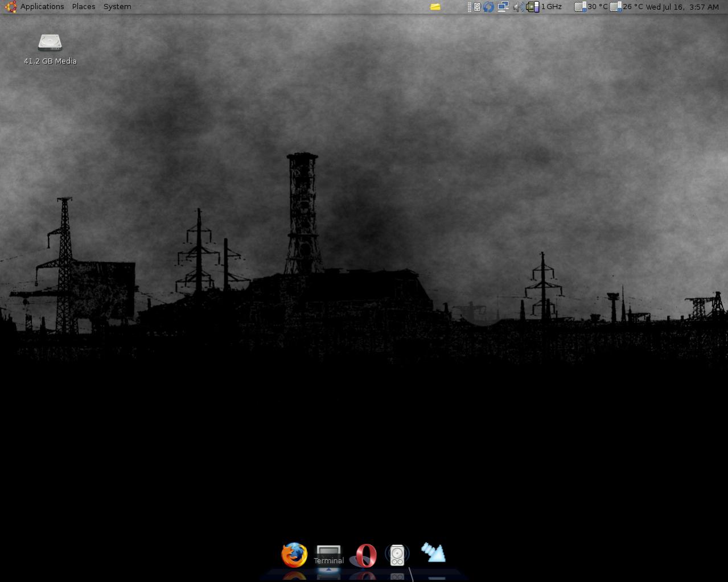The height and width of the screenshot is (582, 728).
Task: Open the music speaker app in dock
Action: pyautogui.click(x=397, y=555)
